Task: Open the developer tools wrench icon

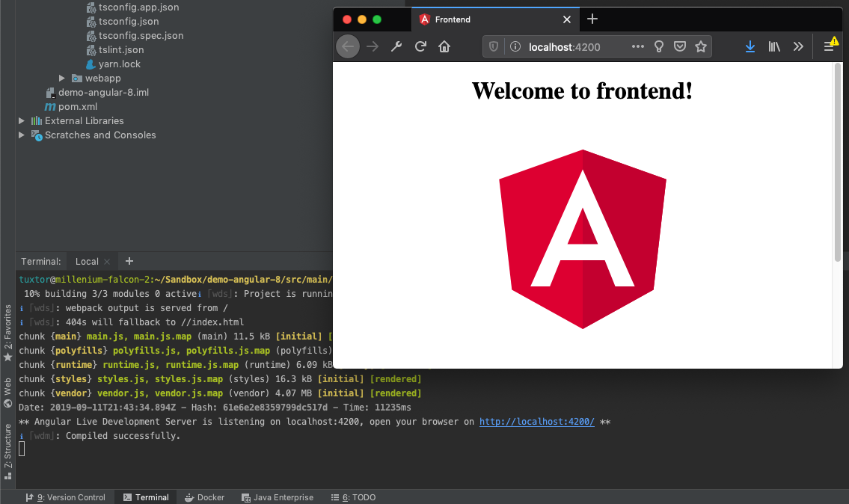Action: coord(396,46)
